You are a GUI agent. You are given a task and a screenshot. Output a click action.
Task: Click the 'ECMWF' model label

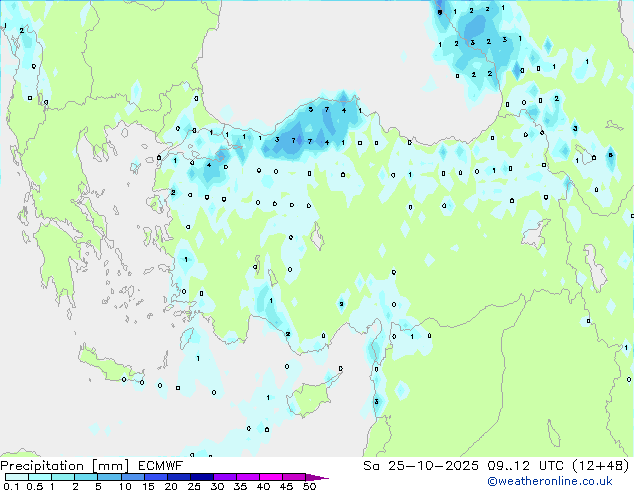point(161,466)
